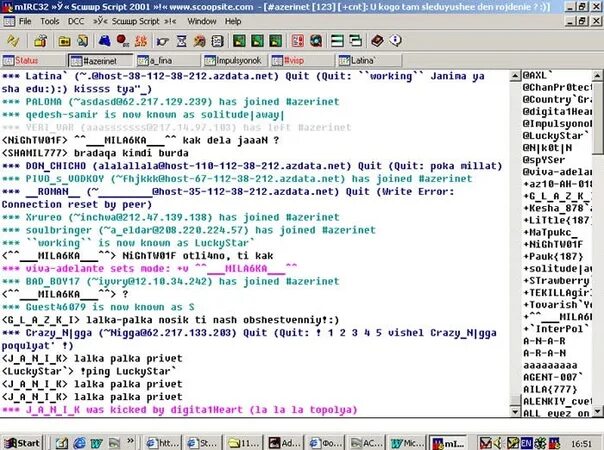The width and height of the screenshot is (604, 450).
Task: Cascade windows with the overlapping windows icon
Action: (356, 40)
